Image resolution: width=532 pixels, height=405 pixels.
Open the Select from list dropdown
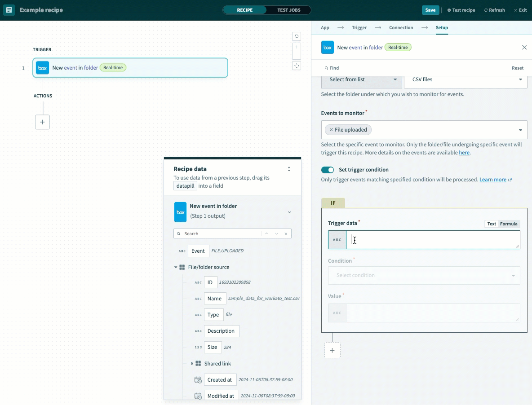[362, 79]
